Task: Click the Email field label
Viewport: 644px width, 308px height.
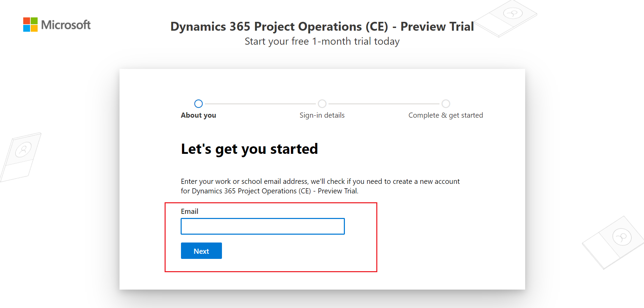Action: coord(190,211)
